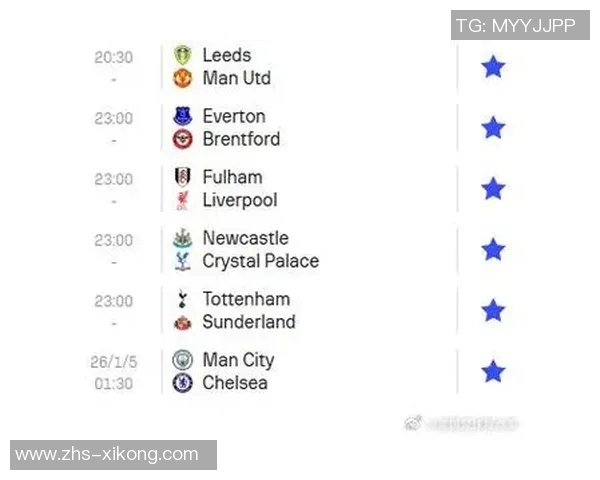600x480 pixels.
Task: Toggle star for Man City vs Chelsea
Action: [493, 372]
